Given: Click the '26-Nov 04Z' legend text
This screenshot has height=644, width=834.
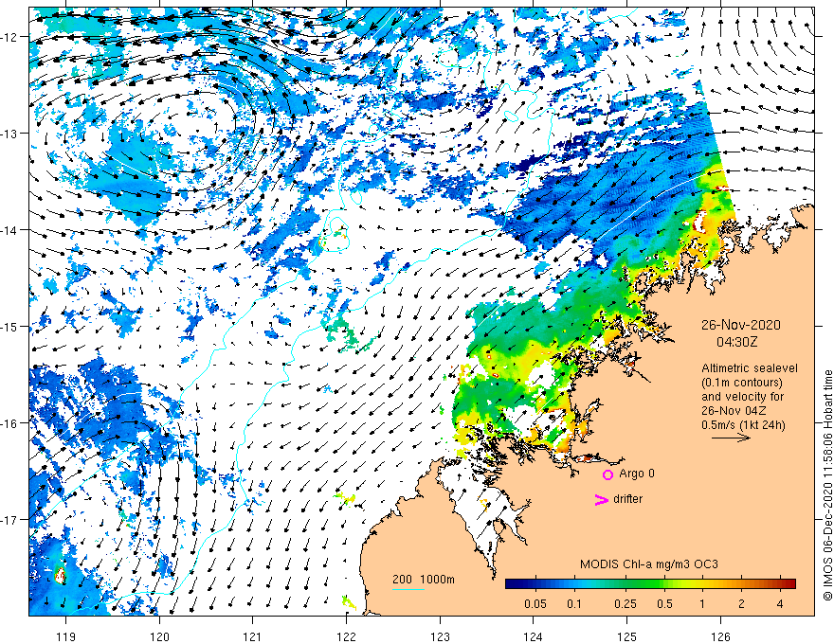Looking at the screenshot, I should click(x=734, y=411).
